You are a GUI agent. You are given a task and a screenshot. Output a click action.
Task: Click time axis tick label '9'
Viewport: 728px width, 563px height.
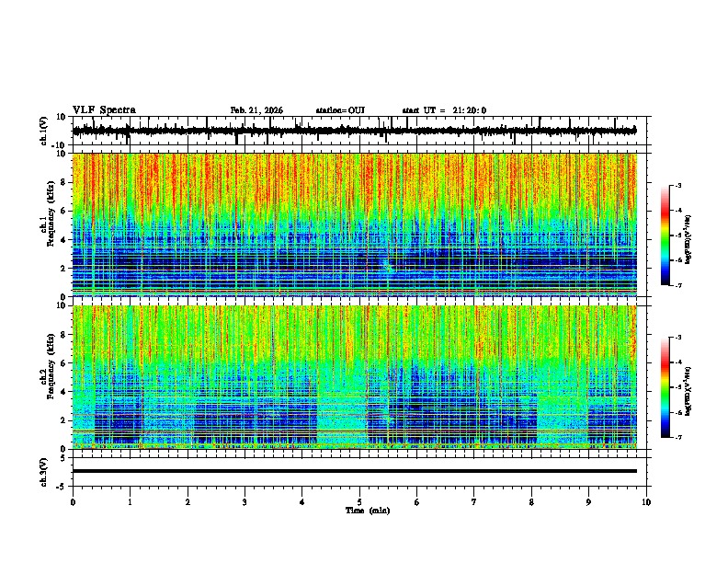(588, 502)
